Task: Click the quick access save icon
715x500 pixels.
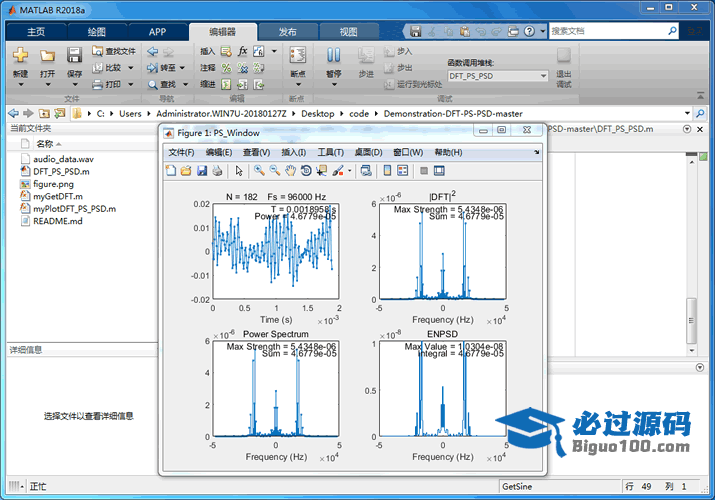Action: point(415,31)
